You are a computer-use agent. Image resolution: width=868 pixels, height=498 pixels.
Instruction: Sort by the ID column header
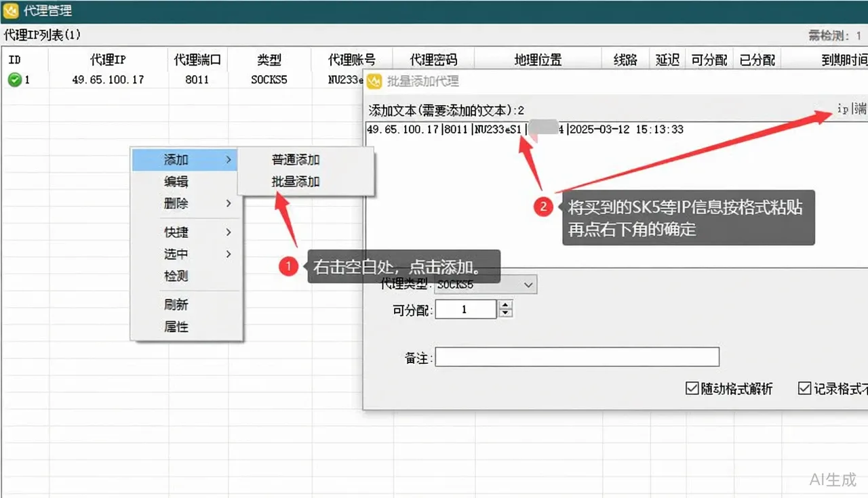25,60
